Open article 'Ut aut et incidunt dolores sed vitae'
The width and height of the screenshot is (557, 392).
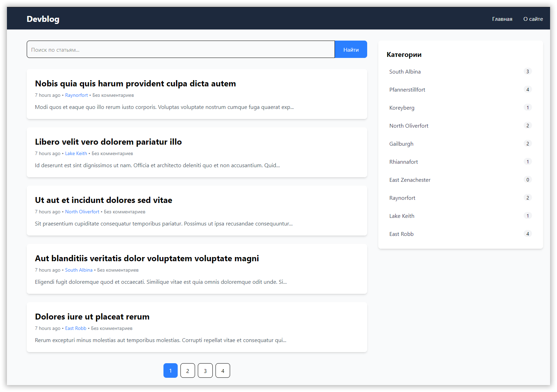tap(103, 200)
